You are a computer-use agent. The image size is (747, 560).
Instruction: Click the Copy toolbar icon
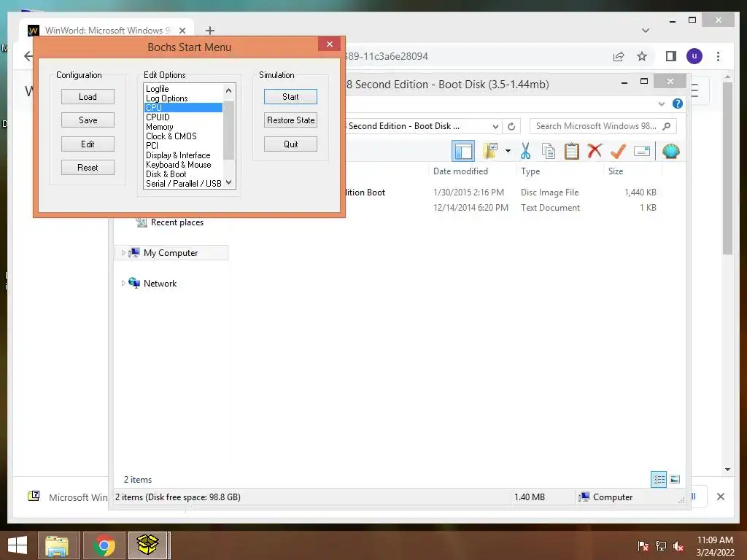click(549, 152)
